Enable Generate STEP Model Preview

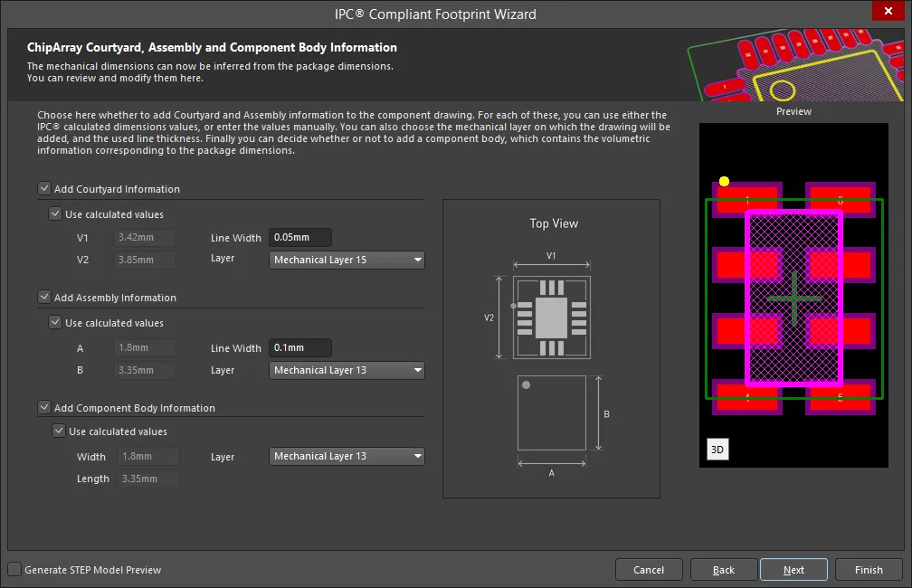[x=14, y=569]
